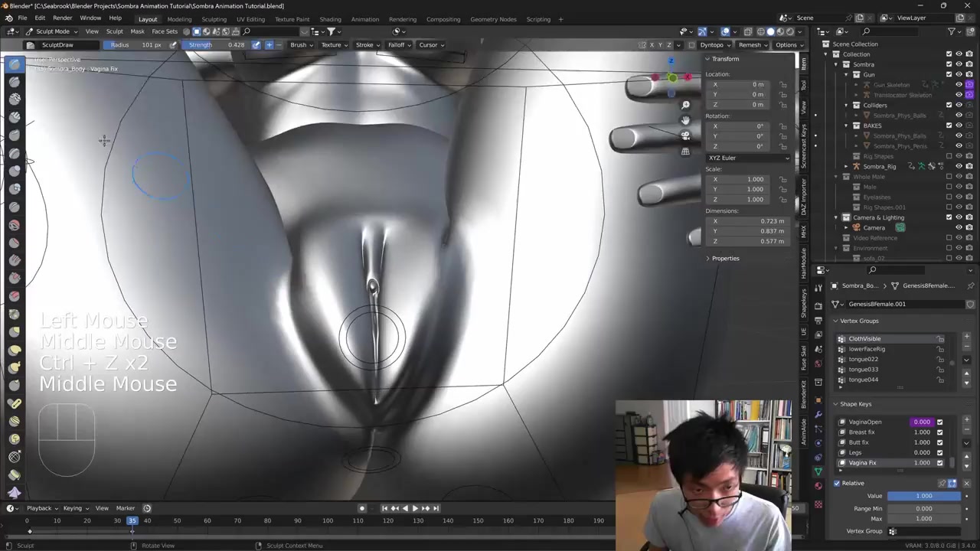Hide the Sombra collection with its eye icon
The height and width of the screenshot is (551, 980).
pos(959,64)
